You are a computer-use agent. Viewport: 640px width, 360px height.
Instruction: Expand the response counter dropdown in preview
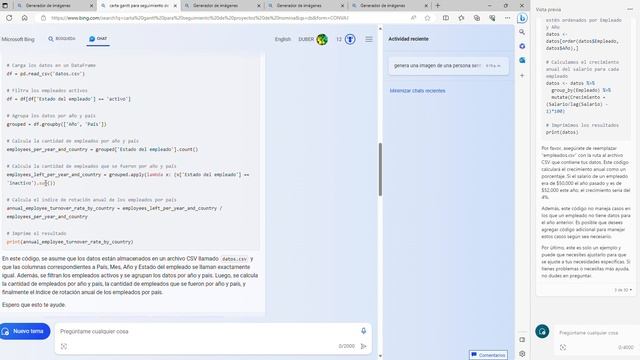(623, 290)
